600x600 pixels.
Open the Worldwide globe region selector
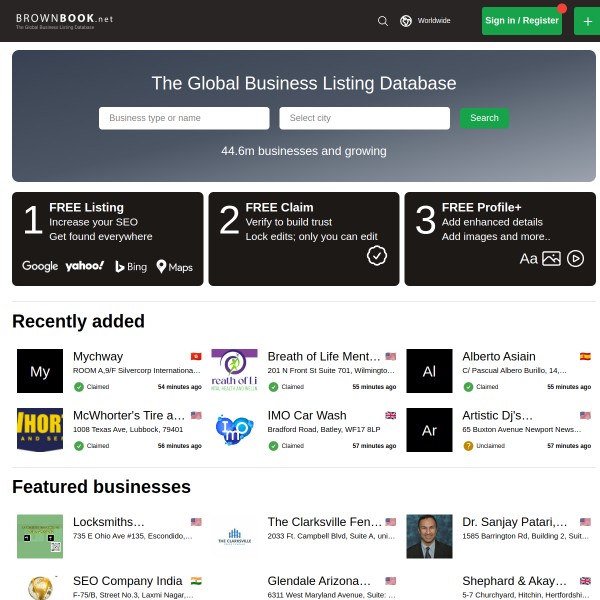(x=425, y=21)
